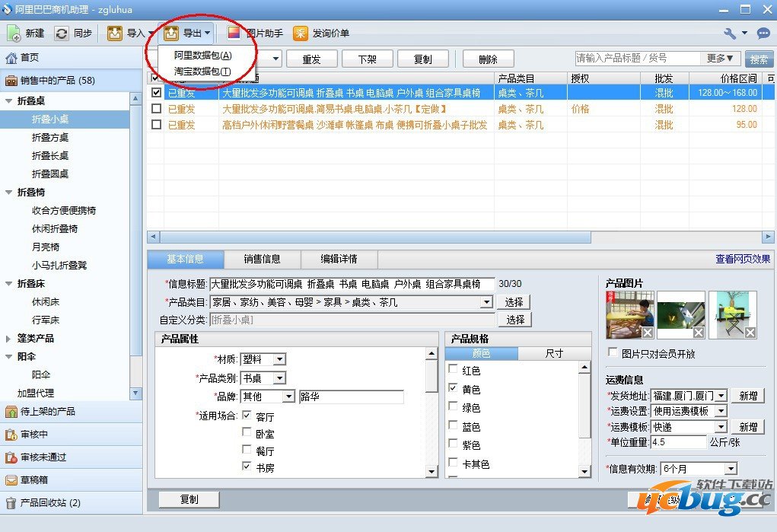Collapse the 折叠桌 tree group
777x532 pixels.
click(8, 100)
